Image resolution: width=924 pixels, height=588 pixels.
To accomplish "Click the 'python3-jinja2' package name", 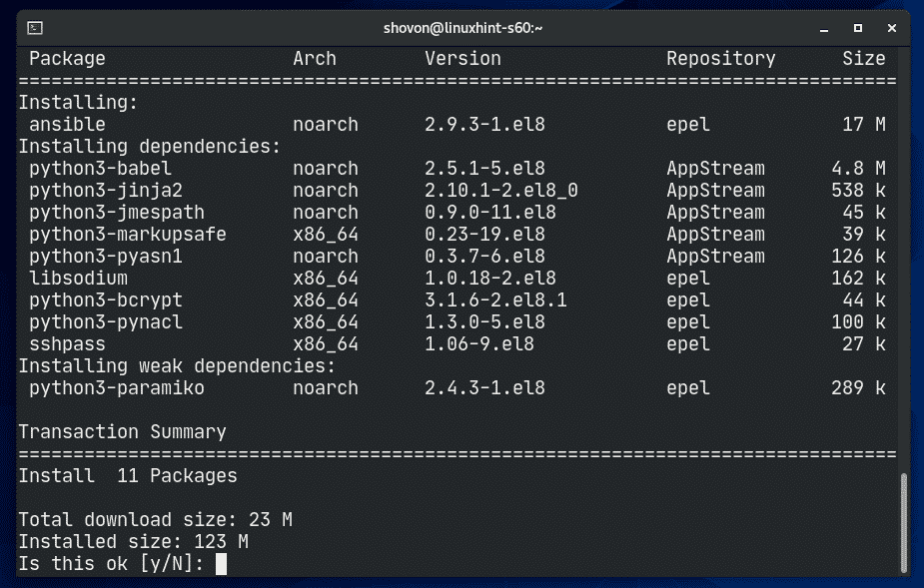I will [x=106, y=191].
